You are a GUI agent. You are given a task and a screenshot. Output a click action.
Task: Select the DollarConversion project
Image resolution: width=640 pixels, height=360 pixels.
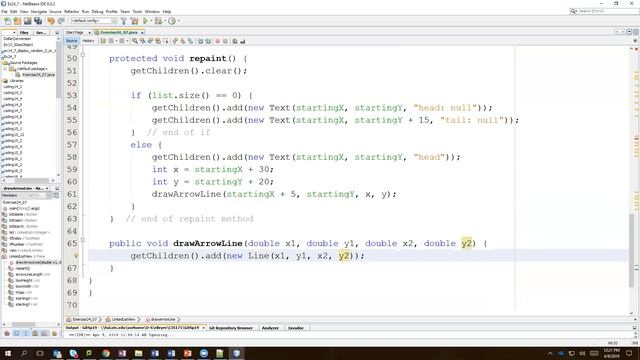click(x=17, y=39)
